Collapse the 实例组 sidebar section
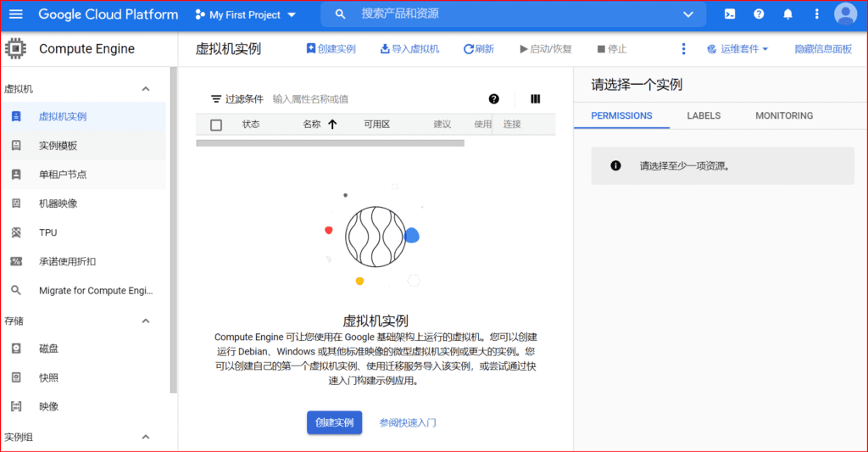 pos(146,437)
